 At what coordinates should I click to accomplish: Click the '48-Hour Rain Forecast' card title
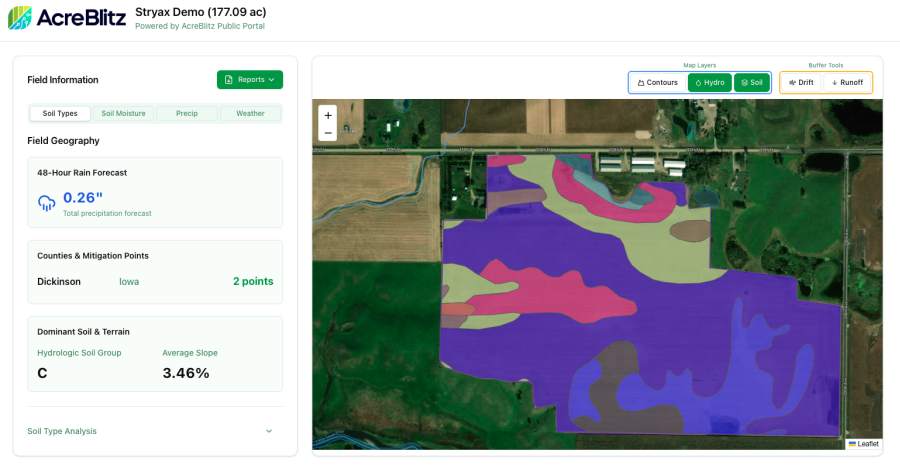coord(82,173)
